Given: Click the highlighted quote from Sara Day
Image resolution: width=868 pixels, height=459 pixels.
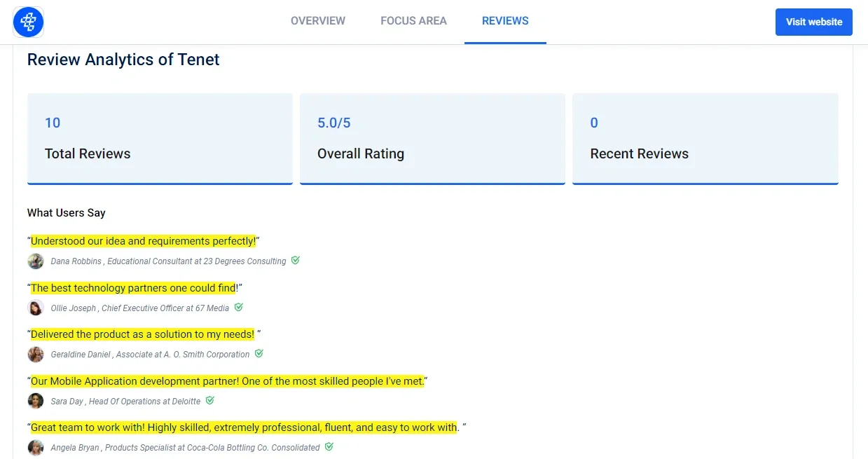Looking at the screenshot, I should [x=228, y=381].
